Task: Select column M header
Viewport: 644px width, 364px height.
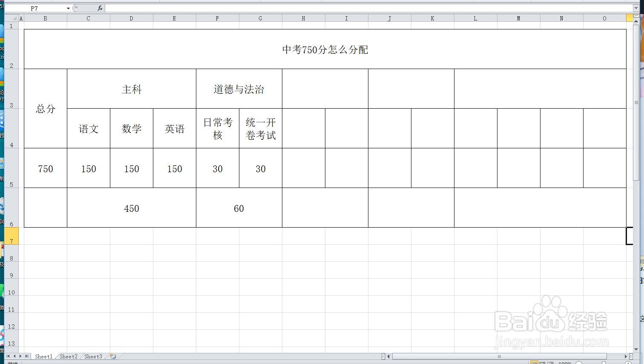Action: click(519, 18)
